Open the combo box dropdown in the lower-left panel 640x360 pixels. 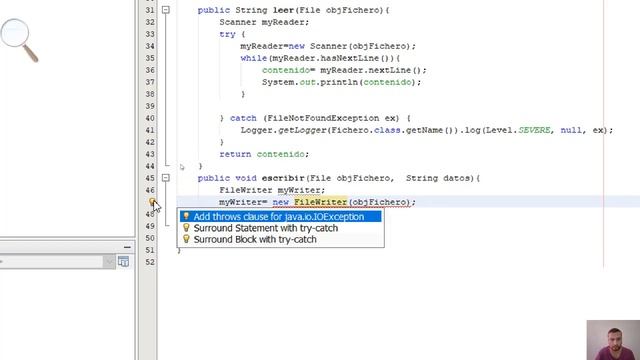108,262
